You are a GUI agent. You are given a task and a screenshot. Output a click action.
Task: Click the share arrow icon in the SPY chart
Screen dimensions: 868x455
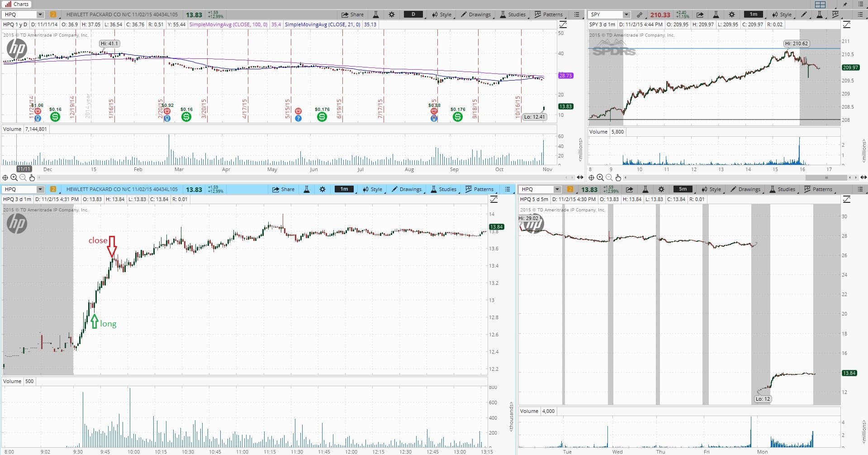[700, 14]
